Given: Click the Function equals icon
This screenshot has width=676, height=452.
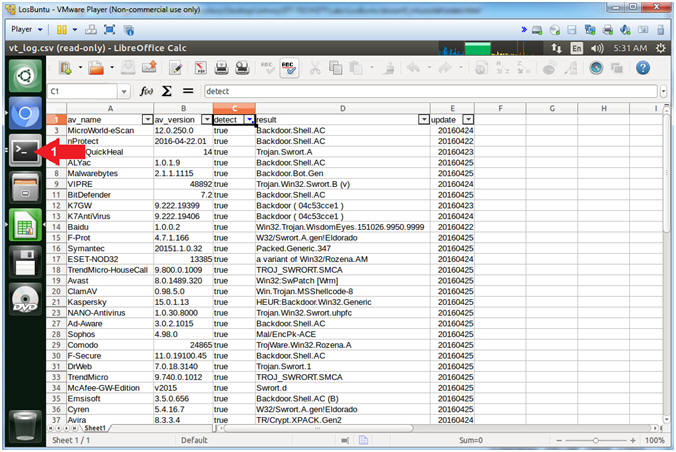Looking at the screenshot, I should click(x=188, y=91).
